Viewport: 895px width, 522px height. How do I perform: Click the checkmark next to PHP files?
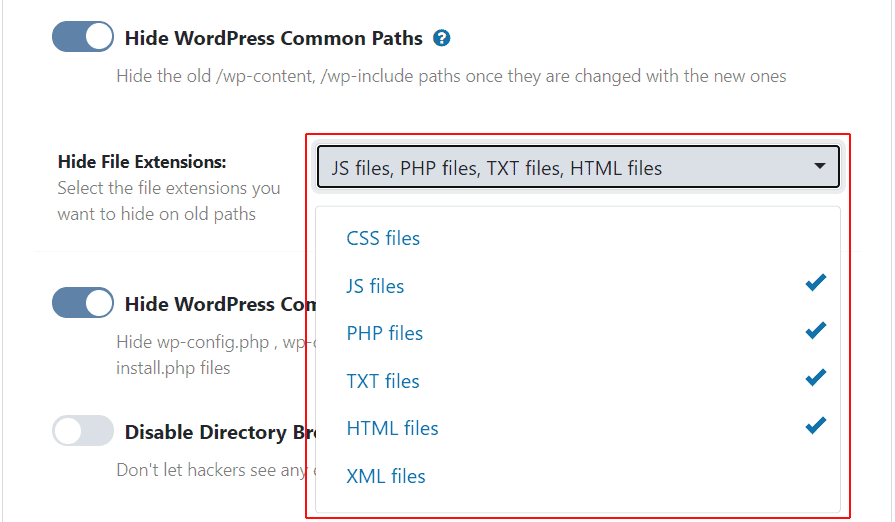tap(816, 331)
